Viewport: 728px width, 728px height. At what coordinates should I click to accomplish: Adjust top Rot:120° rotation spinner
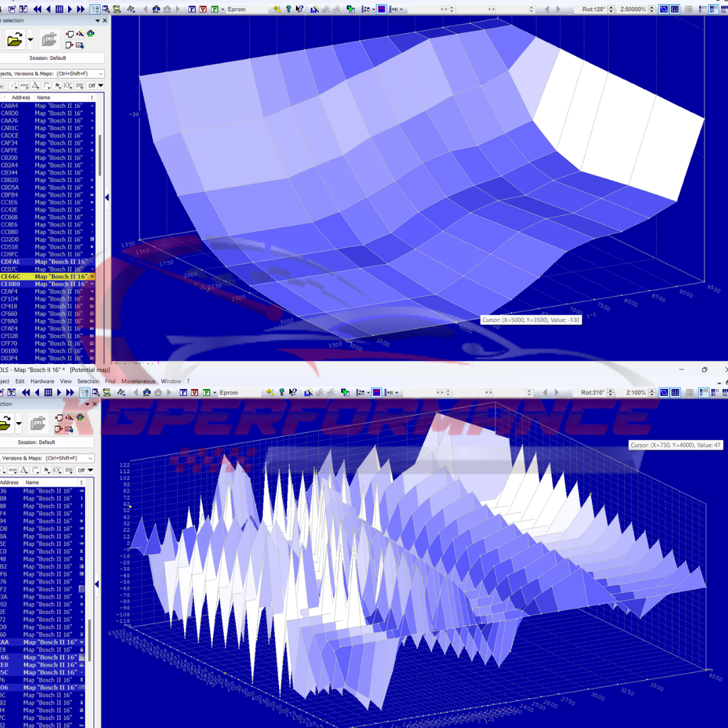point(611,9)
